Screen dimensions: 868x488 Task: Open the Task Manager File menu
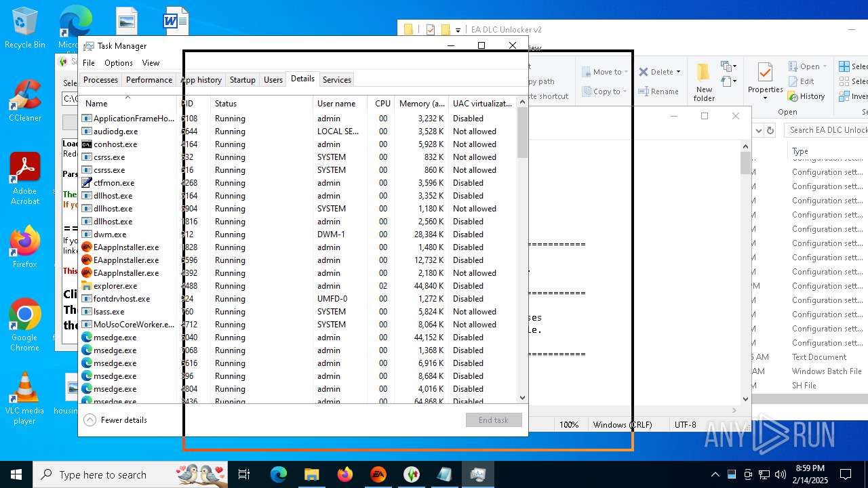pos(89,63)
